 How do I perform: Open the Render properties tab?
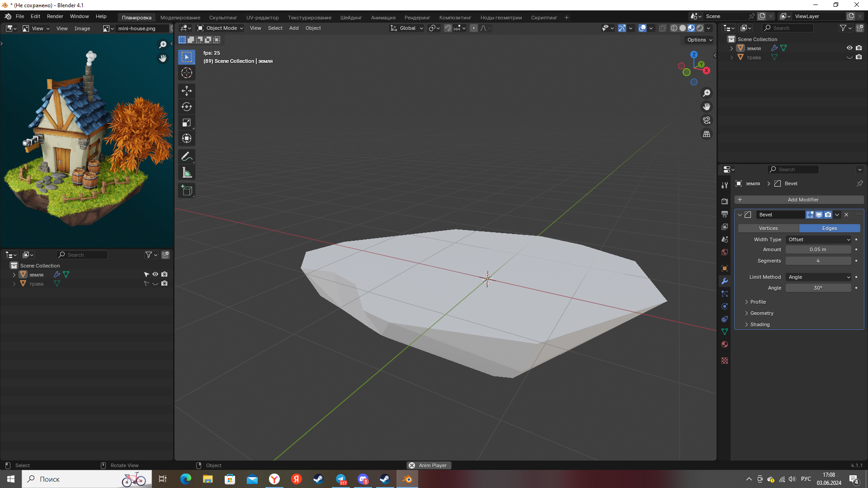[725, 201]
